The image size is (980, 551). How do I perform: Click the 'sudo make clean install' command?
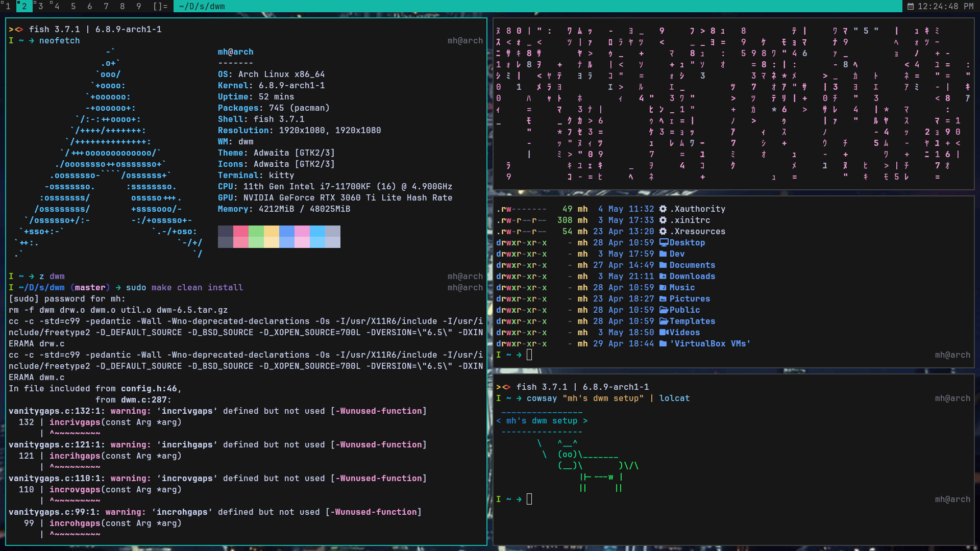tap(184, 287)
